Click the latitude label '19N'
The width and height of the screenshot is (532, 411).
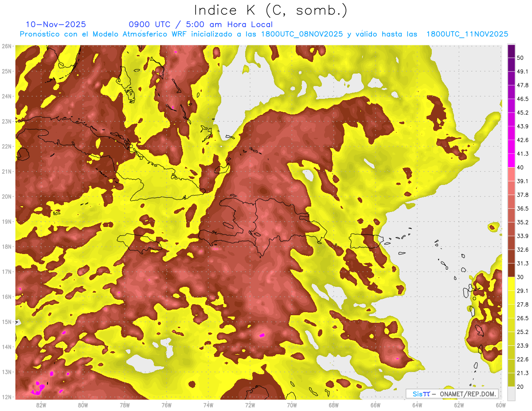(x=7, y=221)
